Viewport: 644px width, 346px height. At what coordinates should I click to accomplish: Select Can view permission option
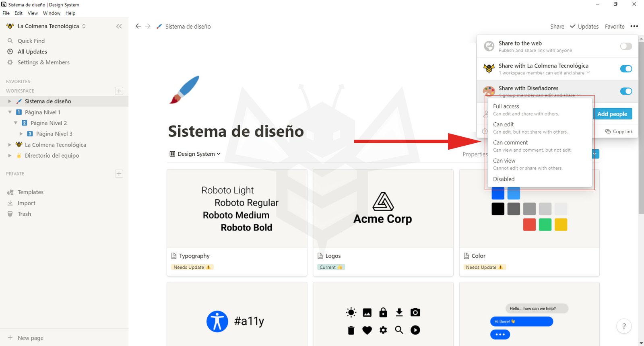click(x=539, y=164)
